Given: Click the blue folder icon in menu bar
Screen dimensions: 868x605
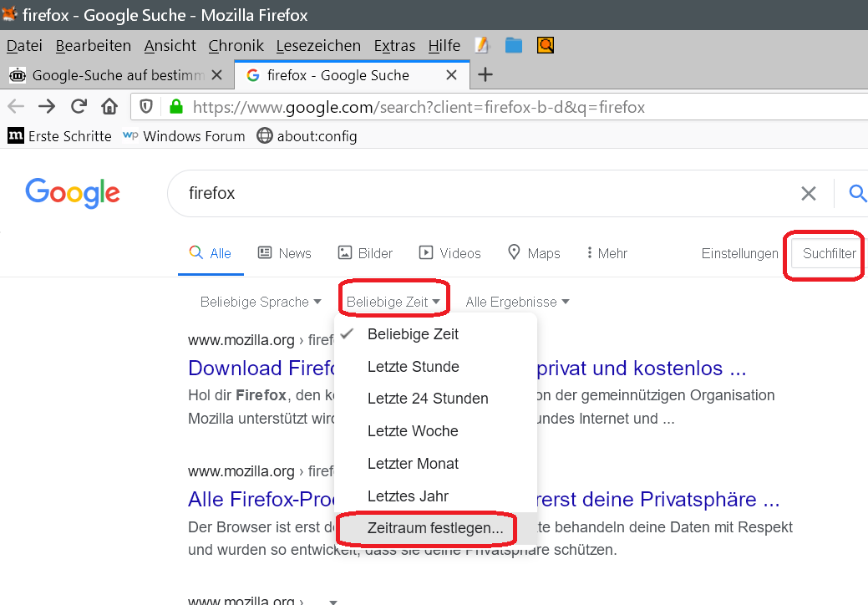Looking at the screenshot, I should coord(514,45).
